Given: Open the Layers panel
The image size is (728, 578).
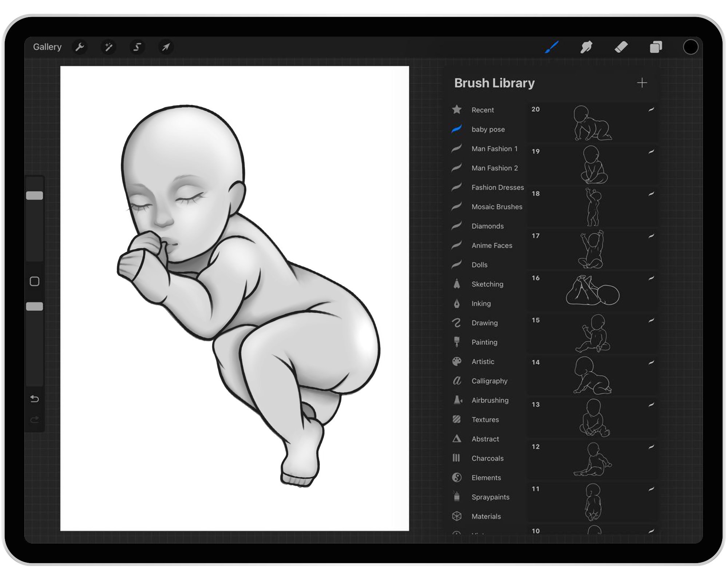Looking at the screenshot, I should 655,47.
